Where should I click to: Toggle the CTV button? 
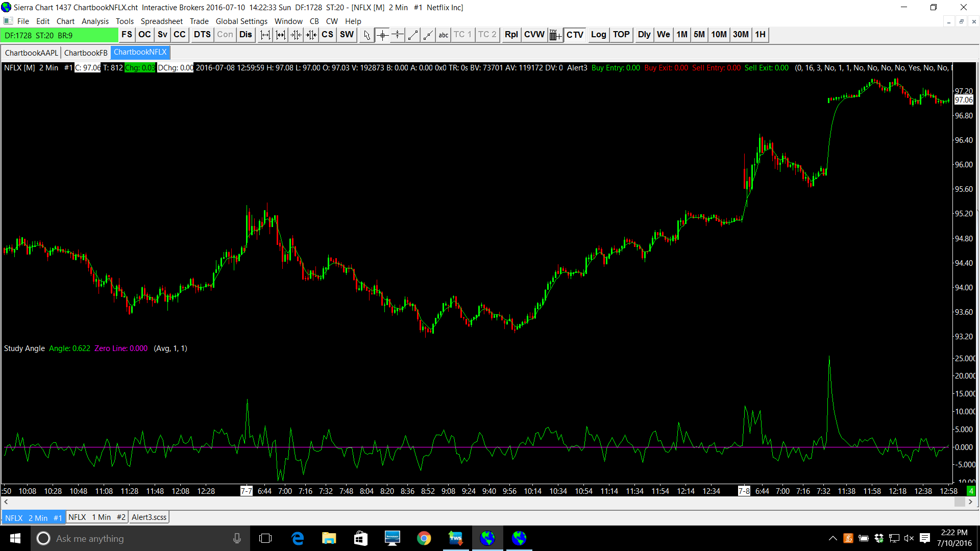(x=575, y=35)
